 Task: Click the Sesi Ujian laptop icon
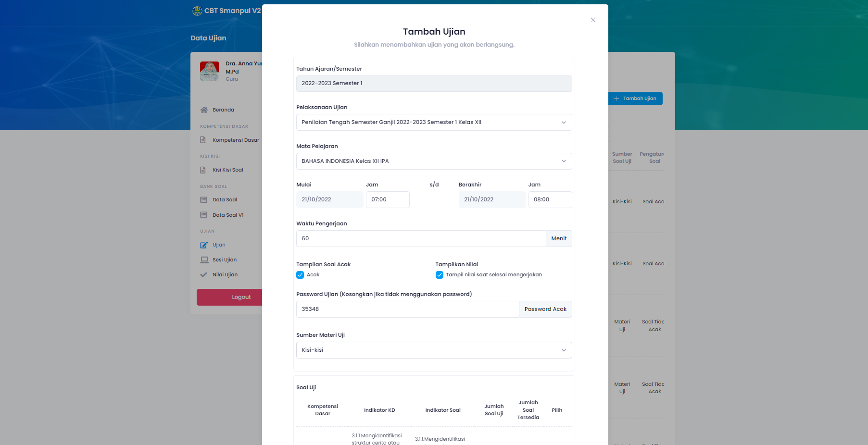(x=204, y=260)
